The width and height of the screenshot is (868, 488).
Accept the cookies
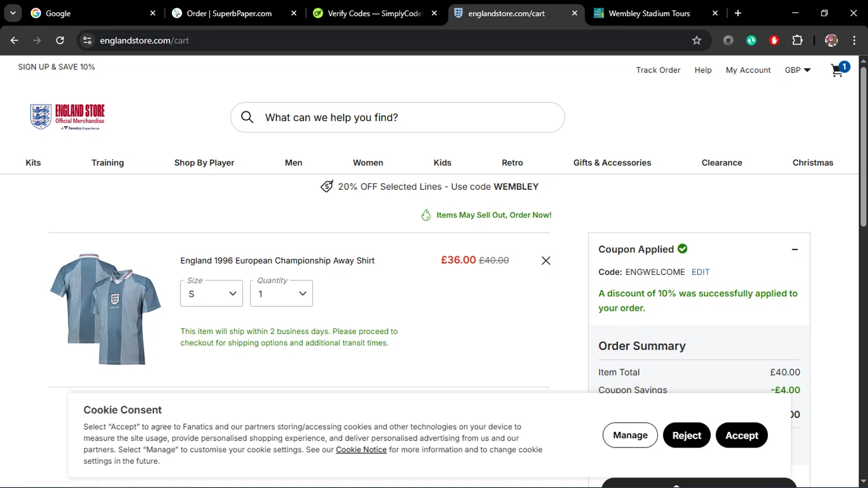coord(742,435)
